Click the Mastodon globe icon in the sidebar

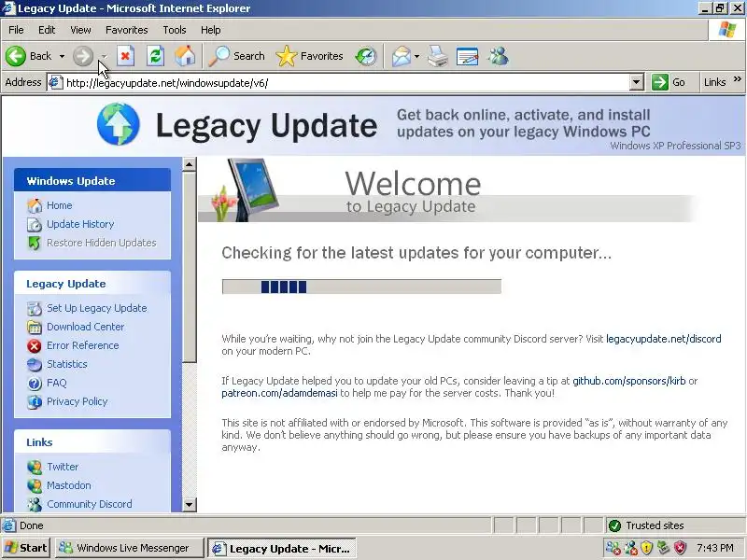[x=35, y=485]
